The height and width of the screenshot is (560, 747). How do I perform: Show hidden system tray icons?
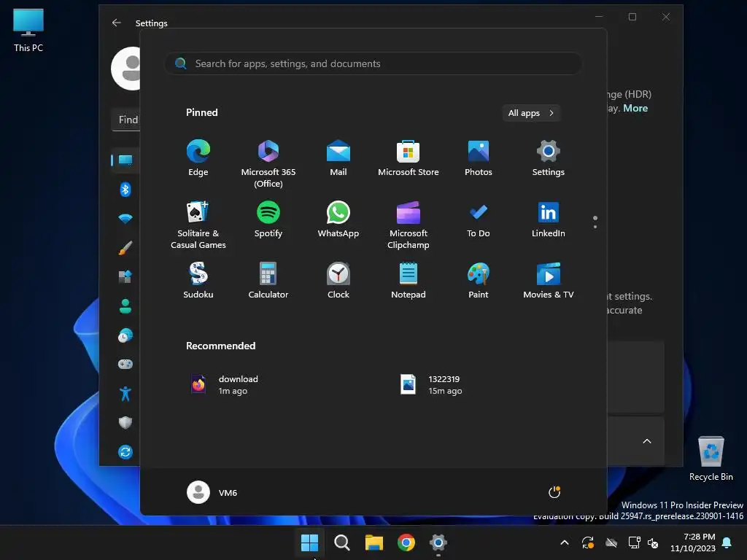[x=565, y=542]
